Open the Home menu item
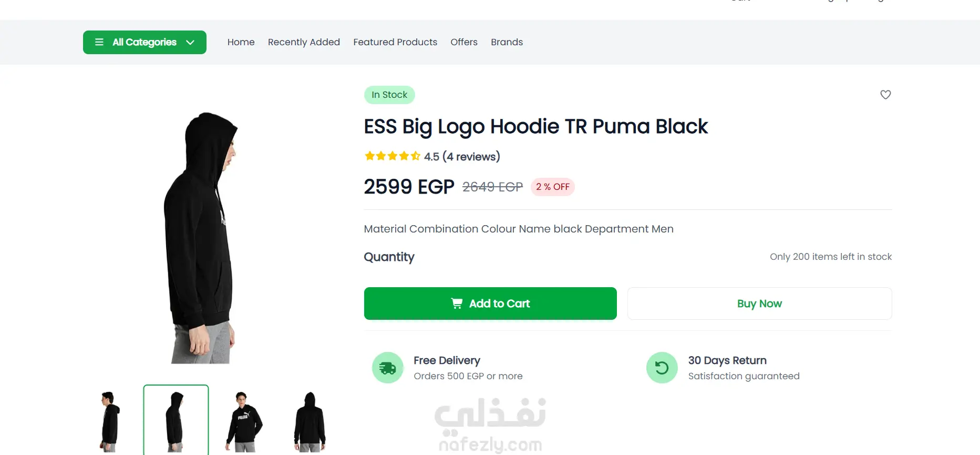Screen dimensions: 980x455 pyautogui.click(x=241, y=42)
